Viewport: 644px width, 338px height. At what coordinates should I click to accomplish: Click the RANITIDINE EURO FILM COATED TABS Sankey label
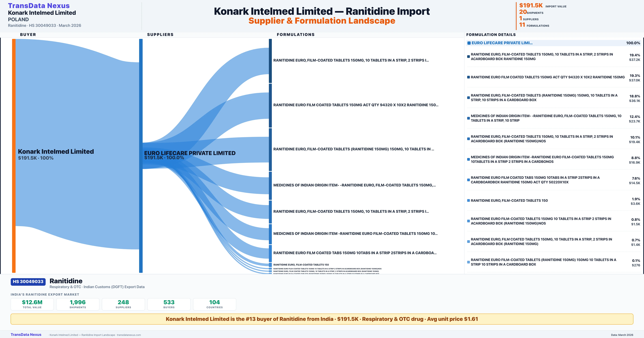pos(355,253)
